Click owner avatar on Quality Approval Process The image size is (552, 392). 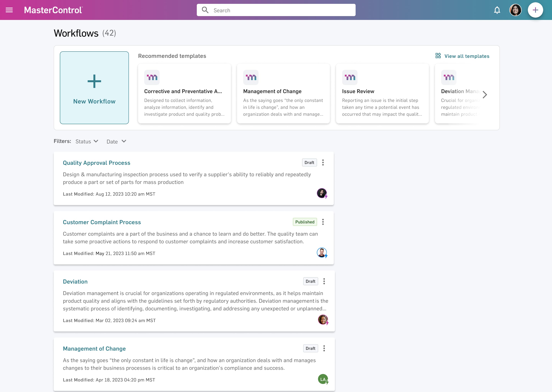(x=322, y=193)
